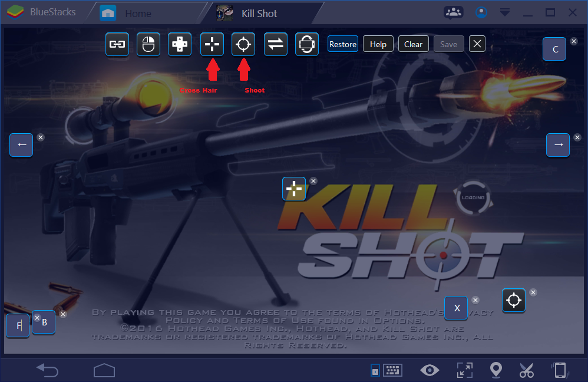Enter fullscreen with expand arrows icon
588x382 pixels.
pyautogui.click(x=465, y=370)
